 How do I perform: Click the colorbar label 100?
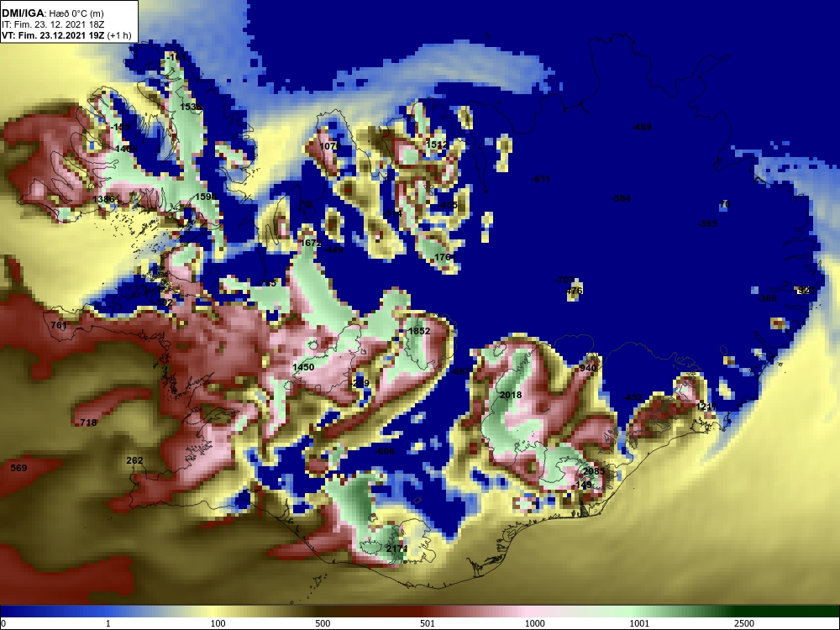pos(218,623)
